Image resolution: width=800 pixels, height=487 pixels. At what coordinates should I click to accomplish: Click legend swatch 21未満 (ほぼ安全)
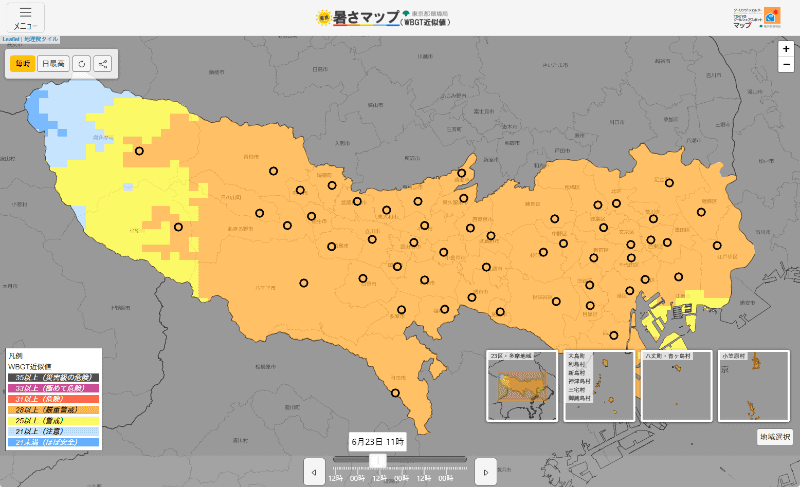53,442
